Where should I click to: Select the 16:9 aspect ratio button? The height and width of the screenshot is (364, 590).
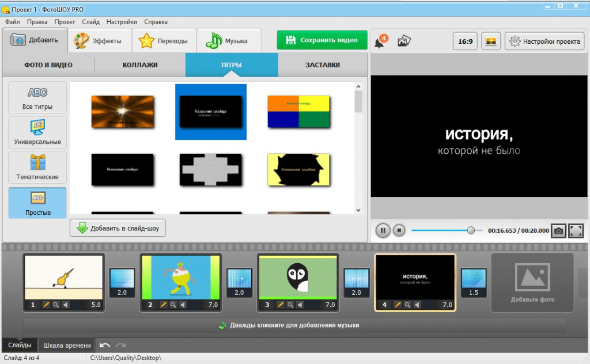(464, 41)
